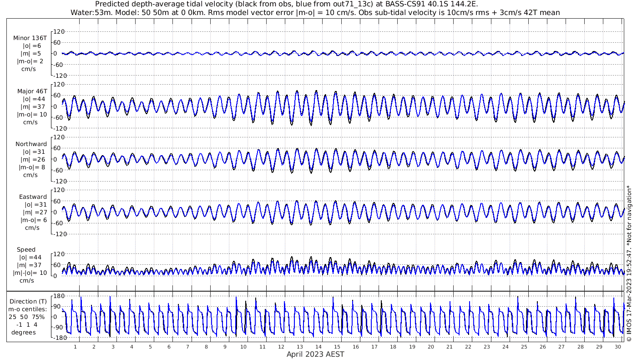The width and height of the screenshot is (637, 364).
Task: Click the 'm-o centiles:' label
Action: tap(27, 309)
